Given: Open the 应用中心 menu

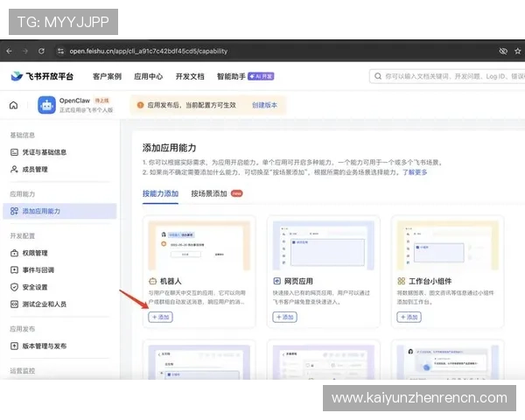Looking at the screenshot, I should tap(149, 76).
